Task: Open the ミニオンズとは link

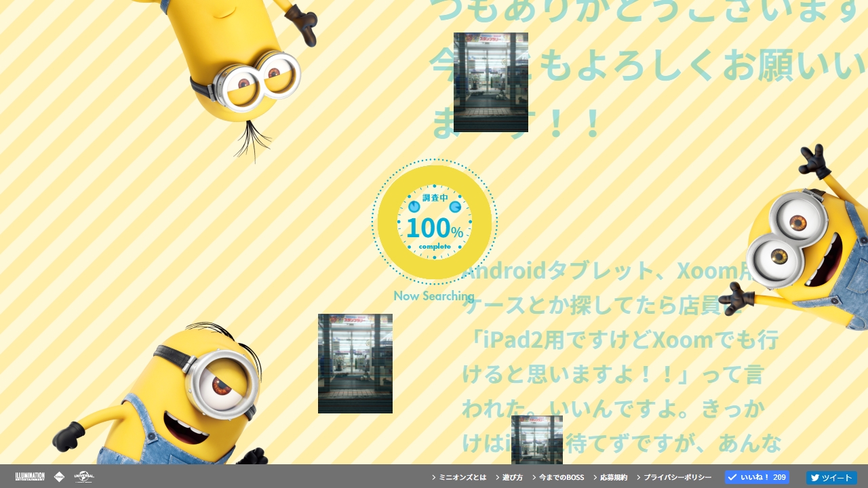Action: (x=459, y=477)
